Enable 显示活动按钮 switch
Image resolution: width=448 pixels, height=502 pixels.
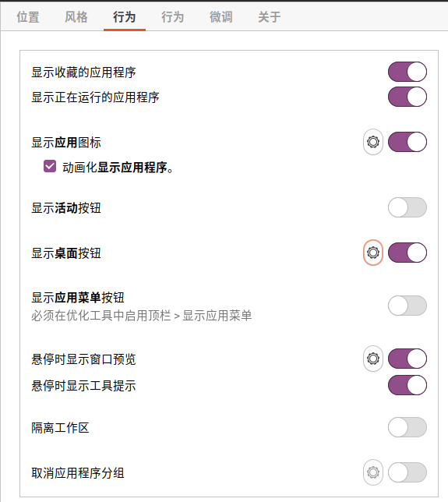[x=407, y=207]
